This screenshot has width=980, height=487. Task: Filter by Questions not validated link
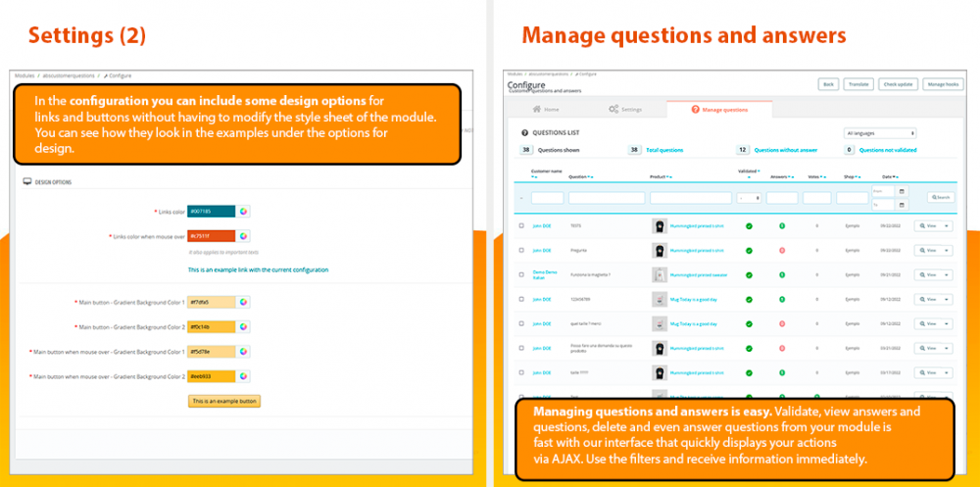point(888,150)
